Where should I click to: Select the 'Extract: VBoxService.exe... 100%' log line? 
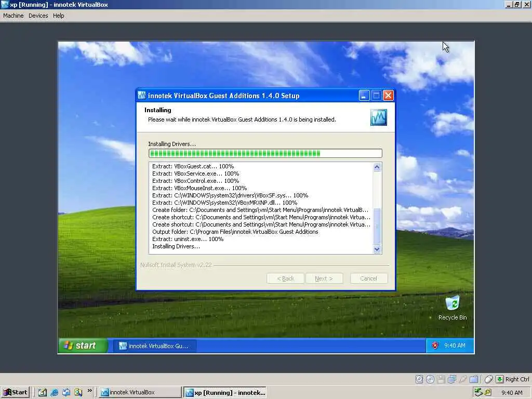[x=195, y=174]
